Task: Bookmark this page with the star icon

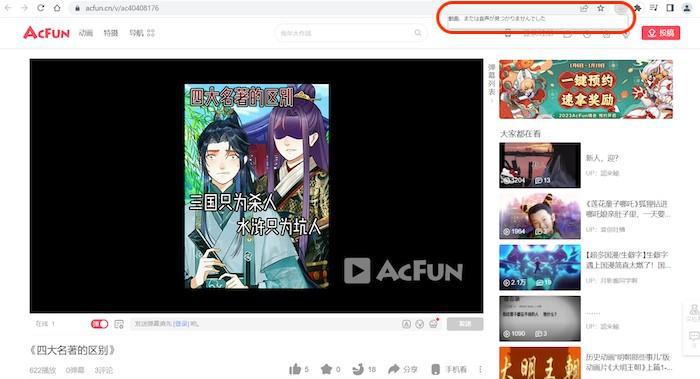Action: coord(601,8)
